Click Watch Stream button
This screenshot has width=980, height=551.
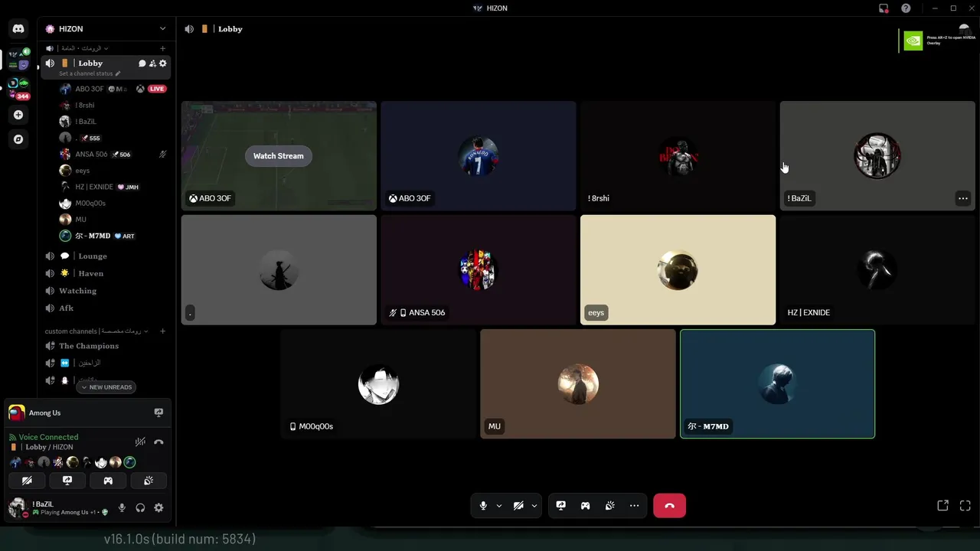point(279,156)
